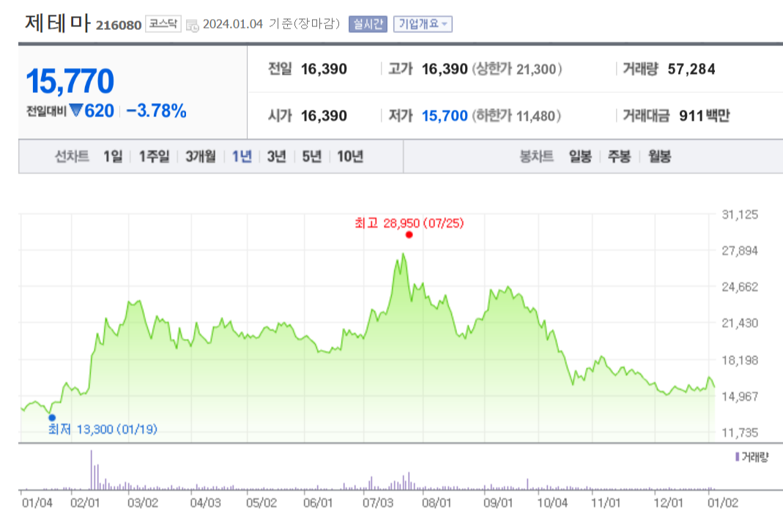Screen dimensions: 783x532
Task: Select the 10년 line chart tab
Action: coord(350,157)
